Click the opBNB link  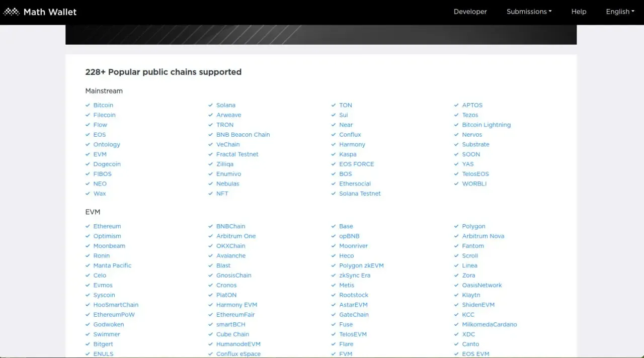click(x=349, y=236)
